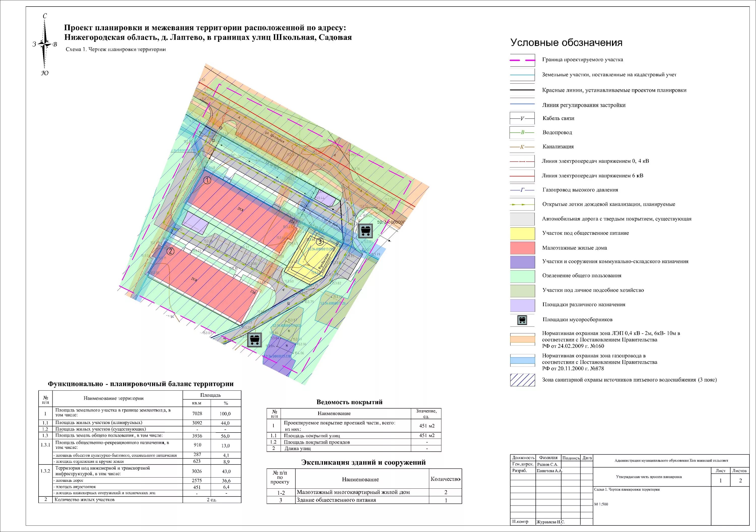Click the red Малоэтажные жилые дома swatch
Image resolution: width=756 pixels, height=532 pixels.
click(522, 248)
